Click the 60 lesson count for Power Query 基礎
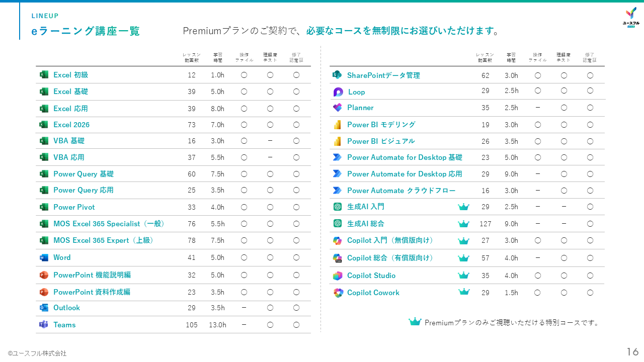 [x=192, y=174]
